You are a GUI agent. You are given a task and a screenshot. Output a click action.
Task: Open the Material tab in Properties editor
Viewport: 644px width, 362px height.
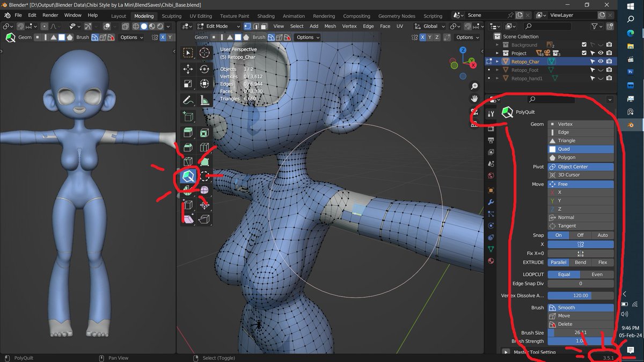click(x=491, y=261)
